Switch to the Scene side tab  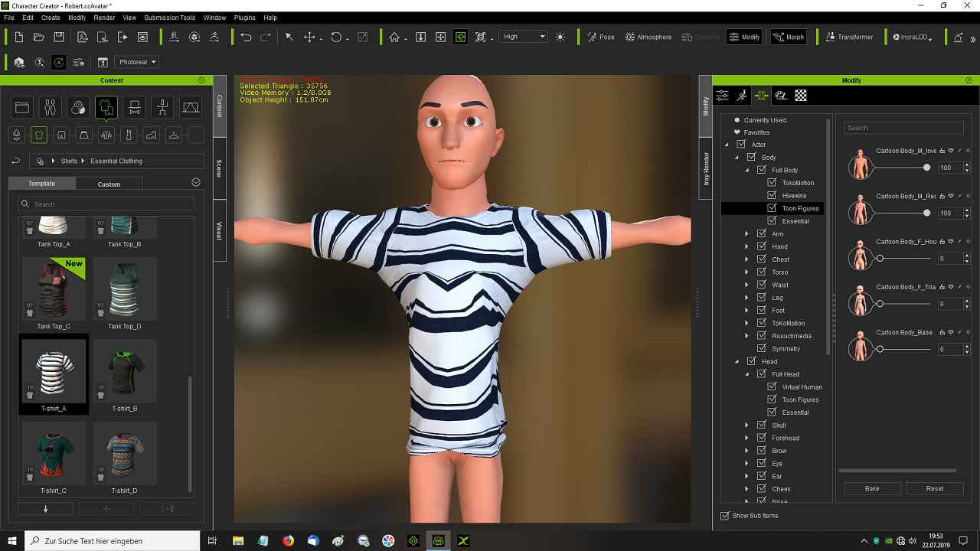click(220, 168)
